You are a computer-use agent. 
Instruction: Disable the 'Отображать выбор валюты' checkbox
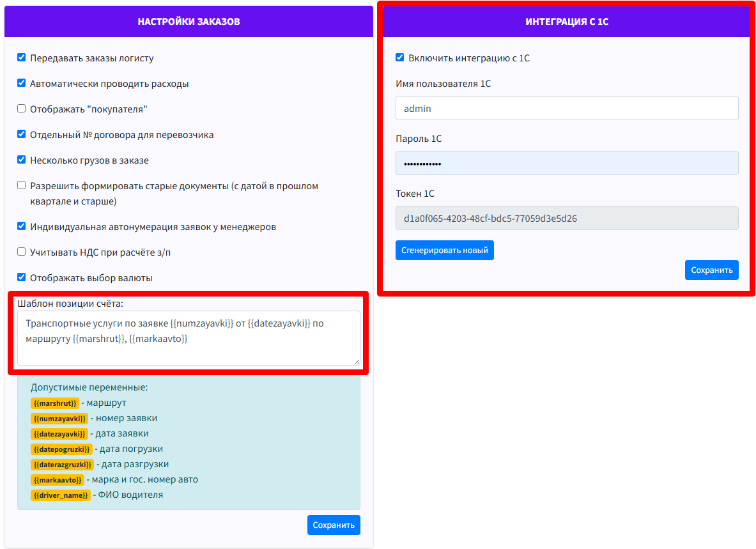22,277
